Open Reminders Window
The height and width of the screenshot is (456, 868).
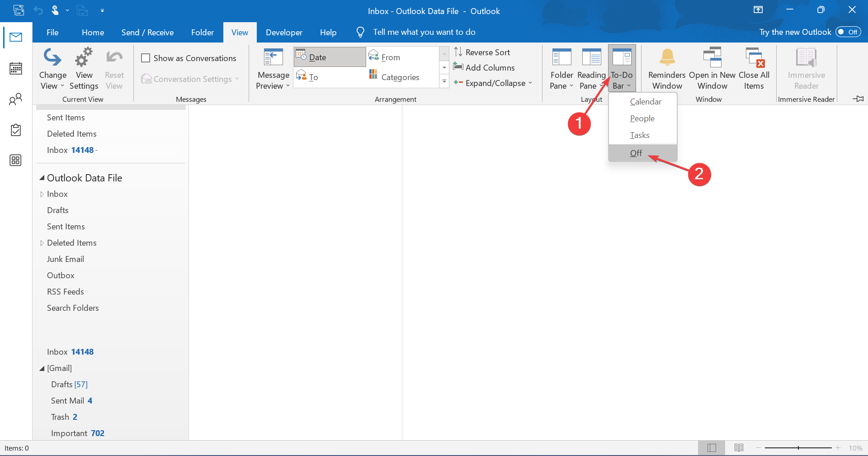click(667, 69)
